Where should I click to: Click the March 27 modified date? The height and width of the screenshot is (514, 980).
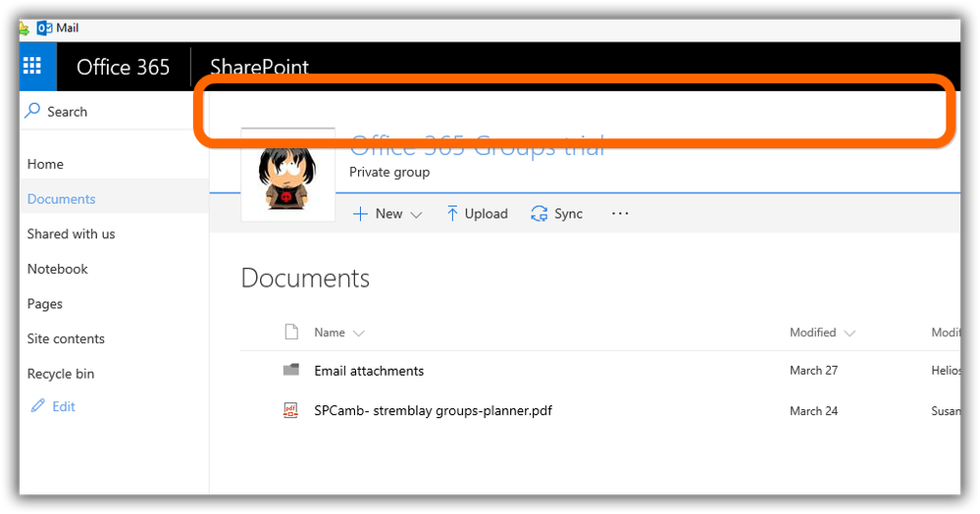click(x=814, y=370)
